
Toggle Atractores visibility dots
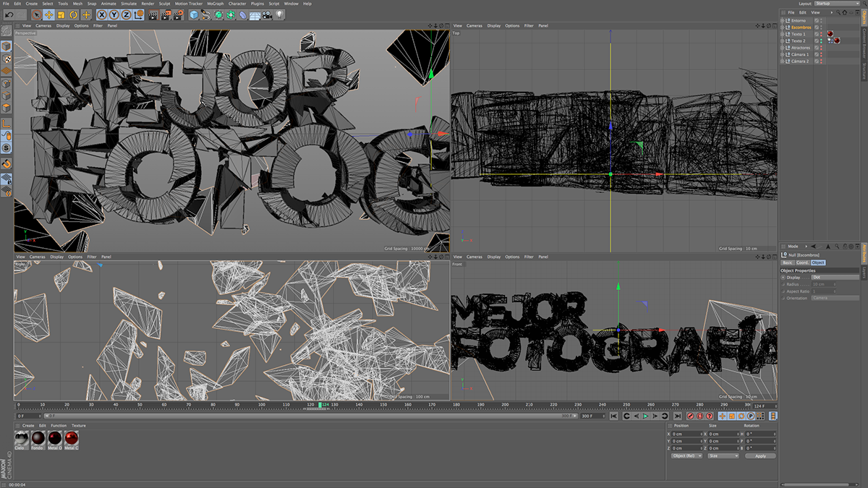point(820,48)
